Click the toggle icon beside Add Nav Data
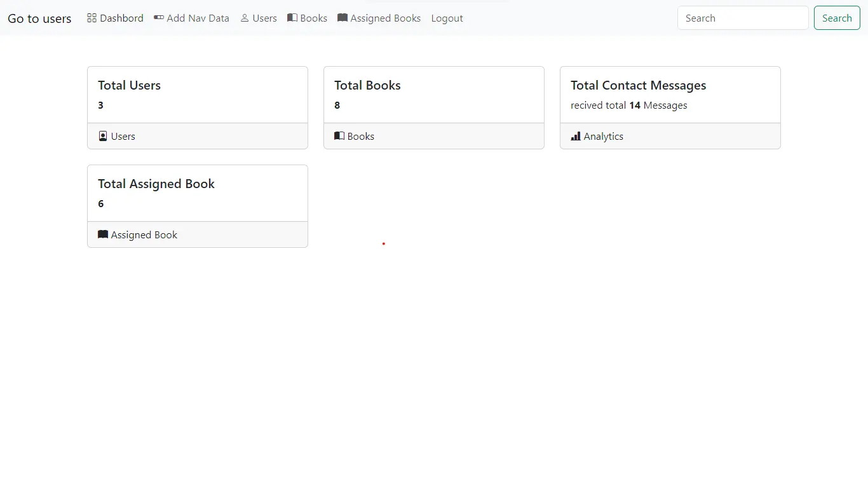This screenshot has height=488, width=868. click(159, 18)
